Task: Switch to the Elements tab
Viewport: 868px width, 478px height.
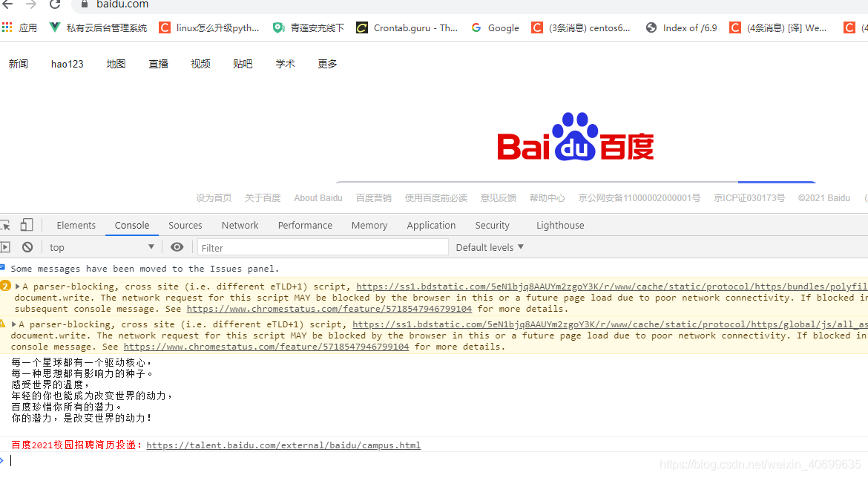Action: point(76,226)
